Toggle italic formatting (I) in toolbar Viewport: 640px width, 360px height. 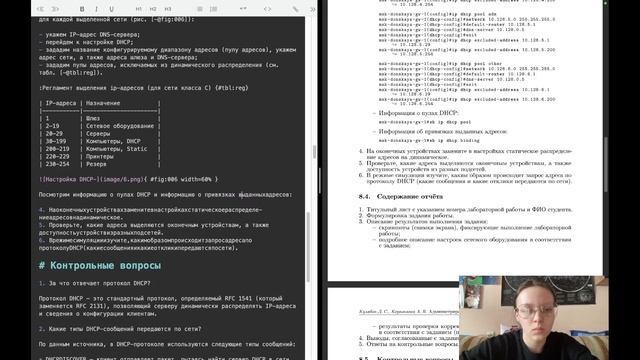coord(97,9)
